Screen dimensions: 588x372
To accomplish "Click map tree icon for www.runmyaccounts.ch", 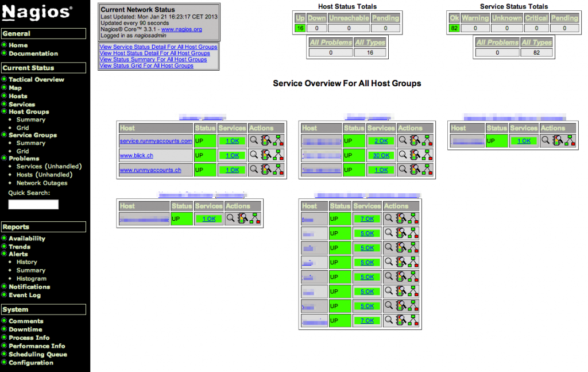I will 278,170.
